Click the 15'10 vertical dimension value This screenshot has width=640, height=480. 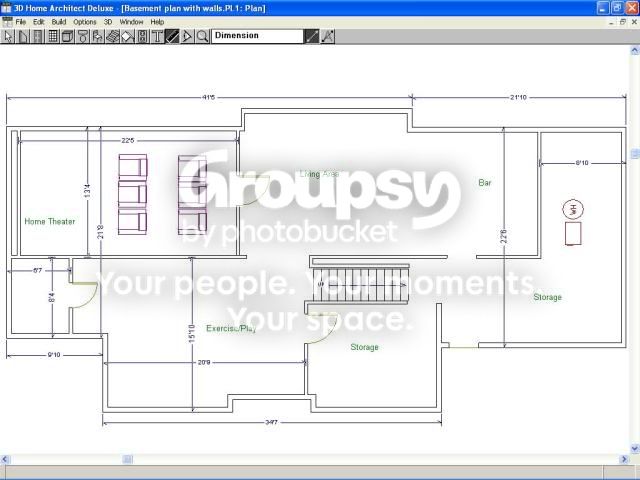[x=192, y=333]
